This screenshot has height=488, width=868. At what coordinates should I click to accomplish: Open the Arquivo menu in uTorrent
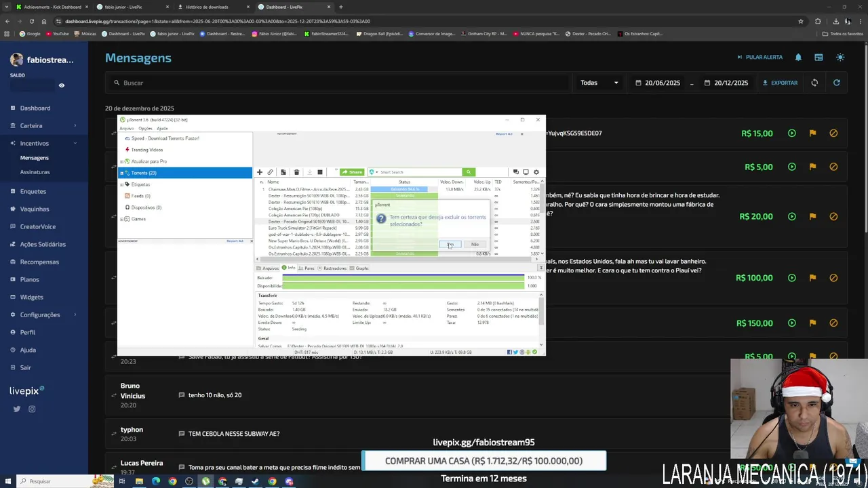[x=127, y=128]
